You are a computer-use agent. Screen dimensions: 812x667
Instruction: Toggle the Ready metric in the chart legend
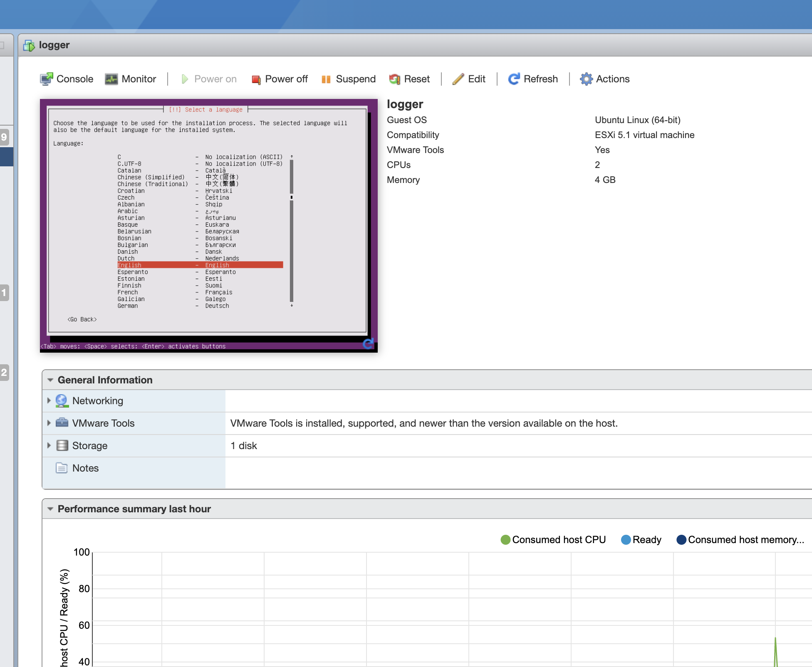click(x=641, y=539)
